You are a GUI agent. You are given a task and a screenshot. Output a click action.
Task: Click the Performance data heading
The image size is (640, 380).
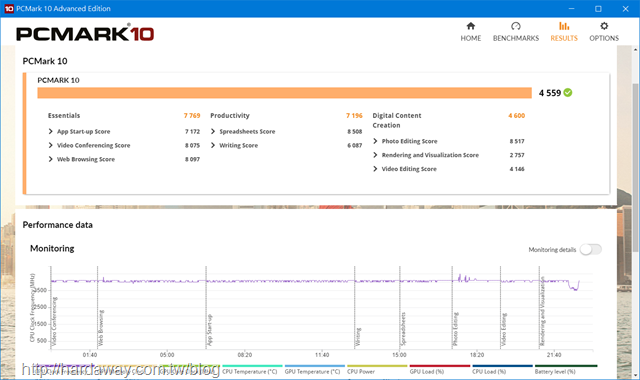point(58,225)
